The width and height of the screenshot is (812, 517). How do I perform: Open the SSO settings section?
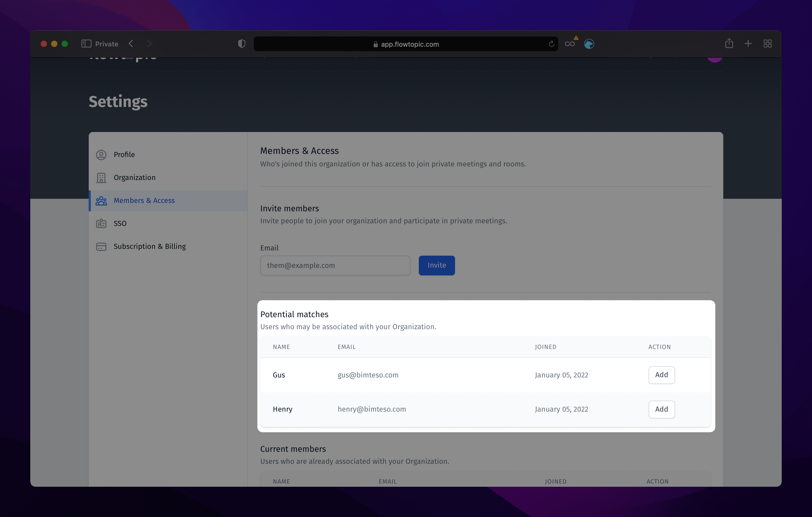[120, 224]
